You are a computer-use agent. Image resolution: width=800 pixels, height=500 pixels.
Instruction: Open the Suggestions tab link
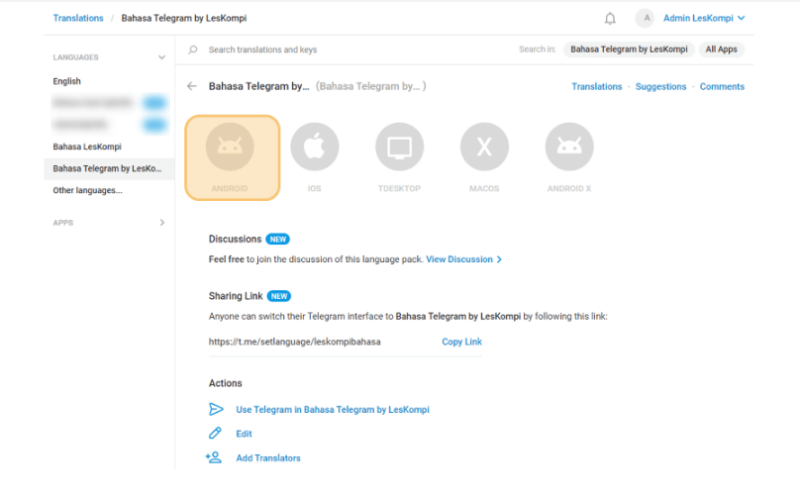tap(661, 87)
